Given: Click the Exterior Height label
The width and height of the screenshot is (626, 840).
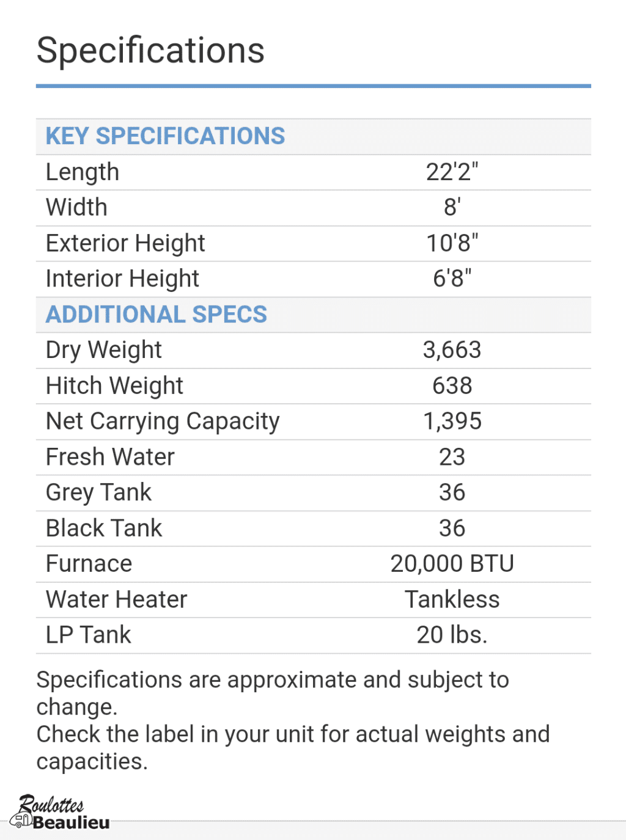Looking at the screenshot, I should click(125, 243).
